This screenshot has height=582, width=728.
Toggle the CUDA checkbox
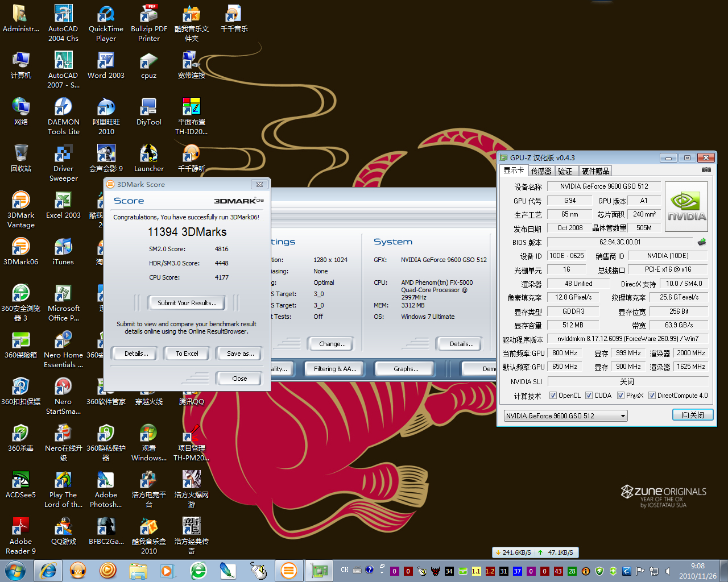[589, 396]
